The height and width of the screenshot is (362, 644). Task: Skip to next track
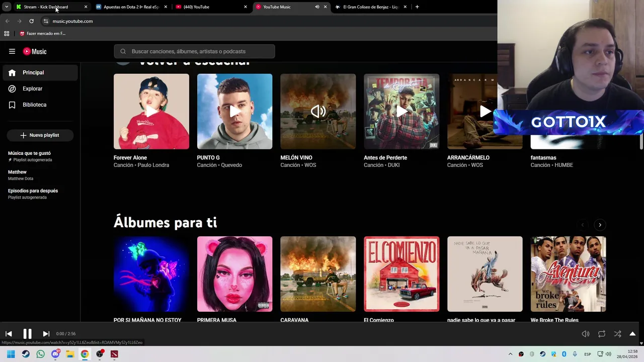(x=46, y=334)
